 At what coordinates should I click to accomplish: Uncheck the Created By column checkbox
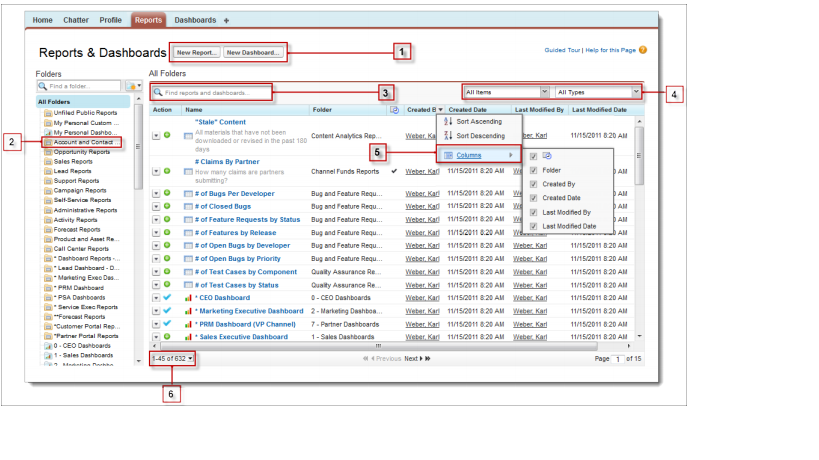click(533, 184)
